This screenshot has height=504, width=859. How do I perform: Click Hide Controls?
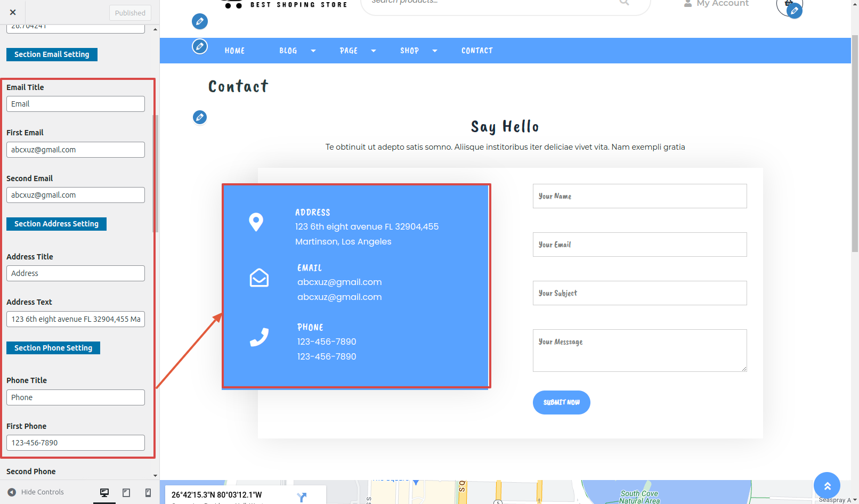point(36,492)
